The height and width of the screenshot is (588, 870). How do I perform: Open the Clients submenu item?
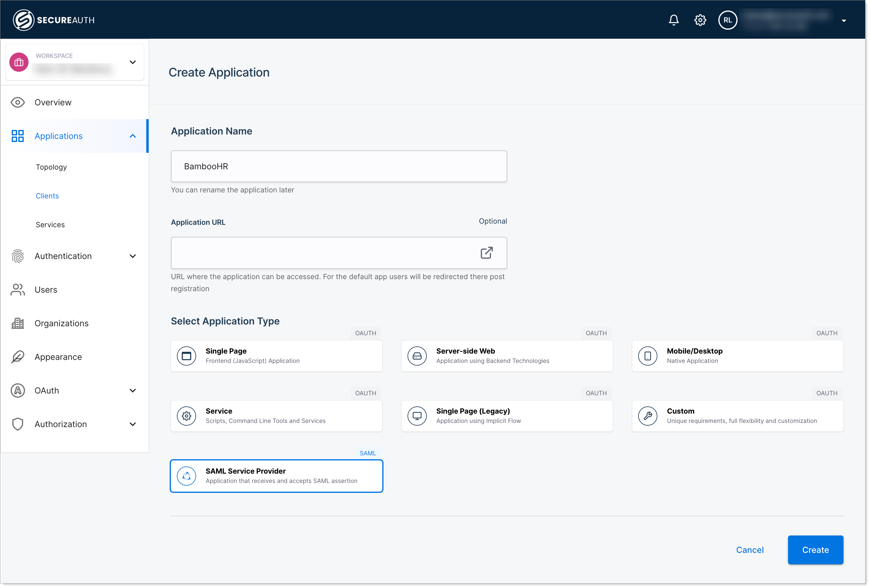click(47, 196)
